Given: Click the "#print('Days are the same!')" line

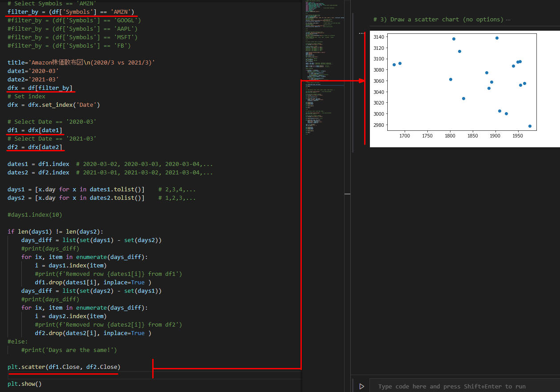Looking at the screenshot, I should [69, 350].
